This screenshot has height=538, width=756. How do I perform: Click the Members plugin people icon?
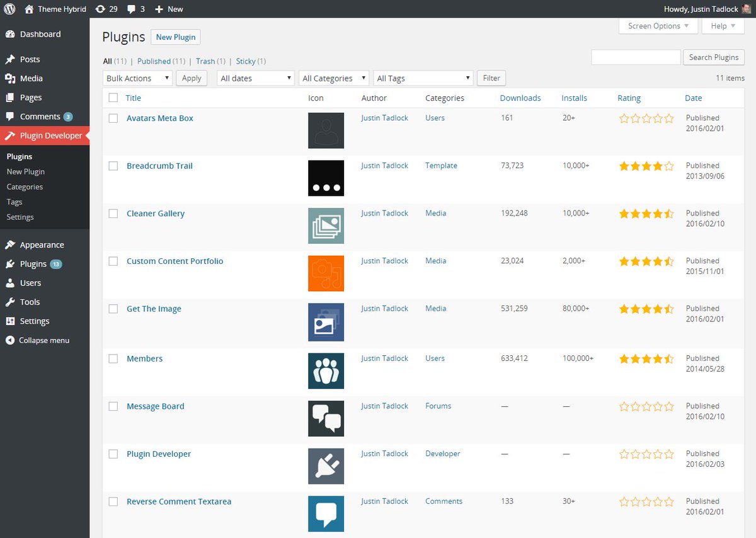tap(326, 371)
